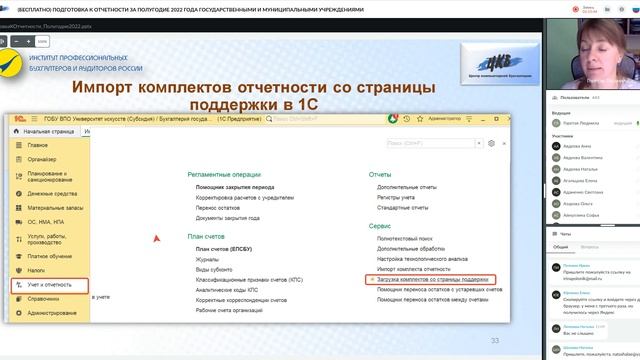Open Помощник закрытия периода

(235, 187)
